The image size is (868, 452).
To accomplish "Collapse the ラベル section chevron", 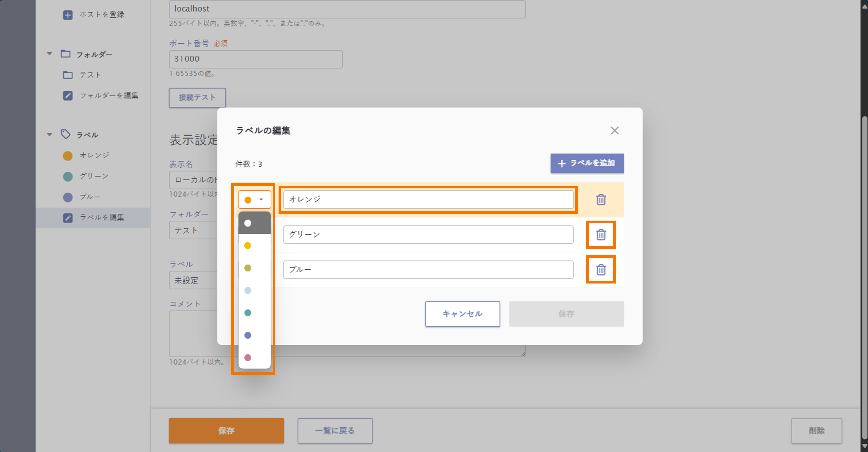I will click(x=49, y=134).
